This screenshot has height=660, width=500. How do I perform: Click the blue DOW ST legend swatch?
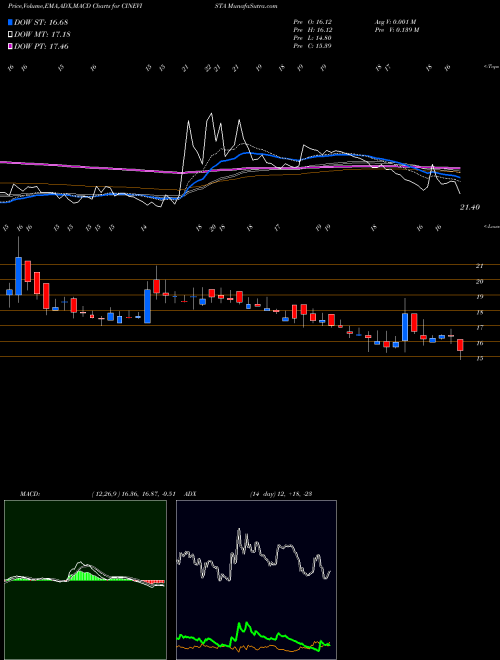(10, 22)
